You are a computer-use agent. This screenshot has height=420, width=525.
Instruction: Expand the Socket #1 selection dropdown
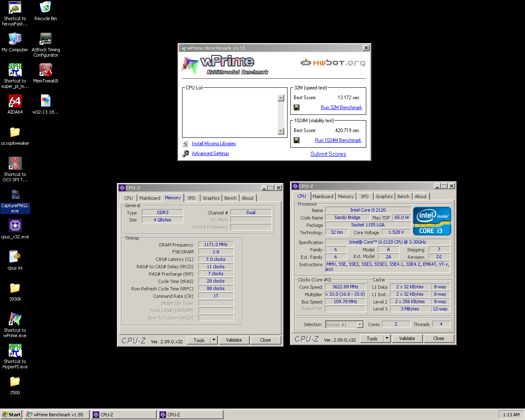[x=360, y=324]
